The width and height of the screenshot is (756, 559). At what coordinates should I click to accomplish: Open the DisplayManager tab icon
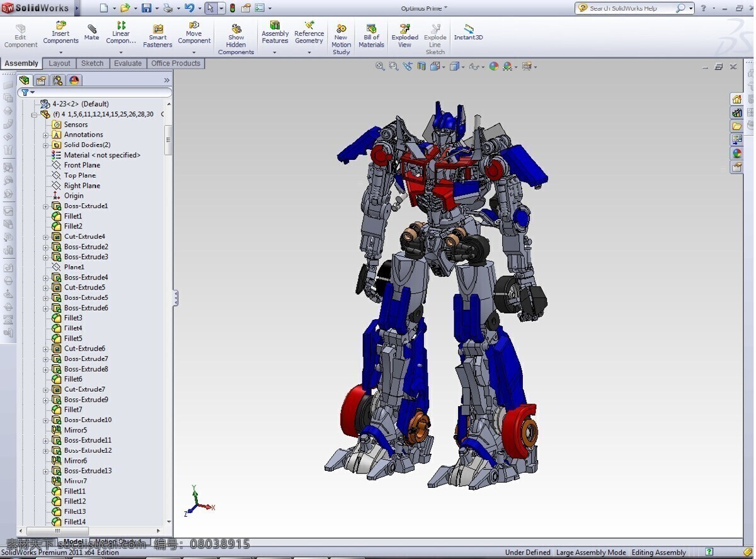pyautogui.click(x=74, y=80)
